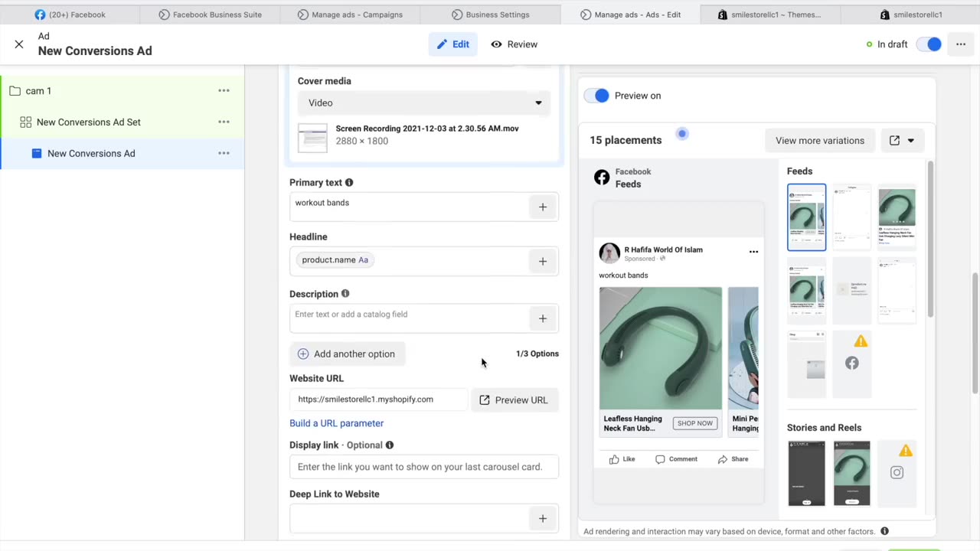
Task: Switch to Business Settings browser tab
Action: [x=491, y=15]
